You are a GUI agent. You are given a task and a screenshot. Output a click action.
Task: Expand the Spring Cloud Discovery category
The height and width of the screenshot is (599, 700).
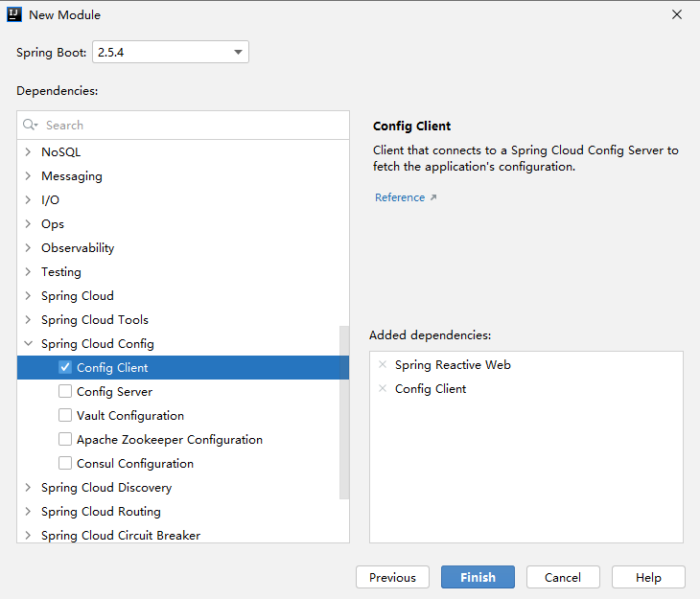click(x=28, y=487)
